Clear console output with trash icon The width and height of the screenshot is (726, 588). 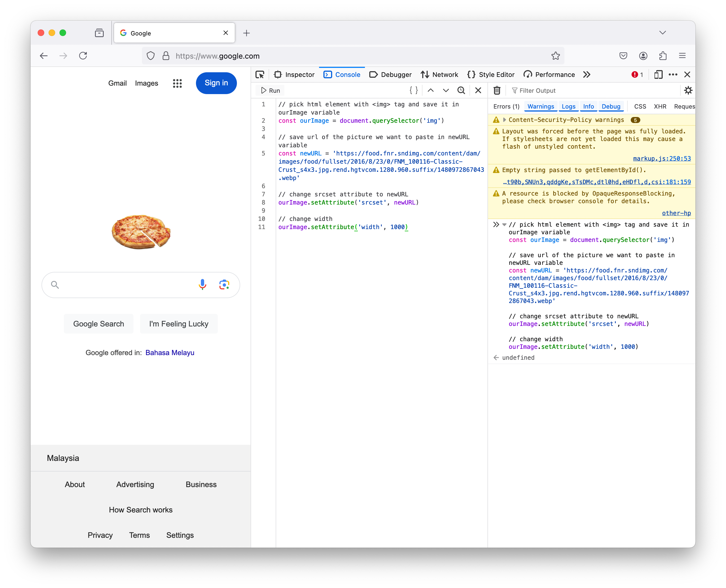point(497,91)
